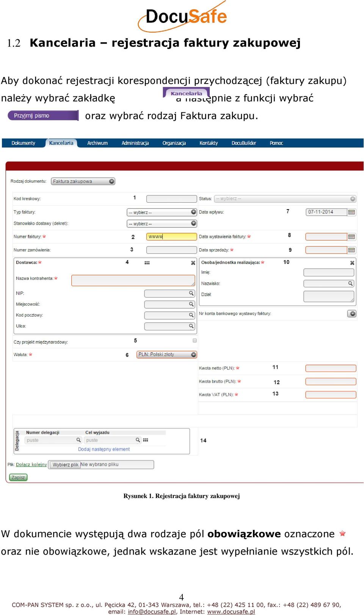The width and height of the screenshot is (364, 615).
Task: Open calendar for Data wystawienia faktury
Action: coord(351,237)
